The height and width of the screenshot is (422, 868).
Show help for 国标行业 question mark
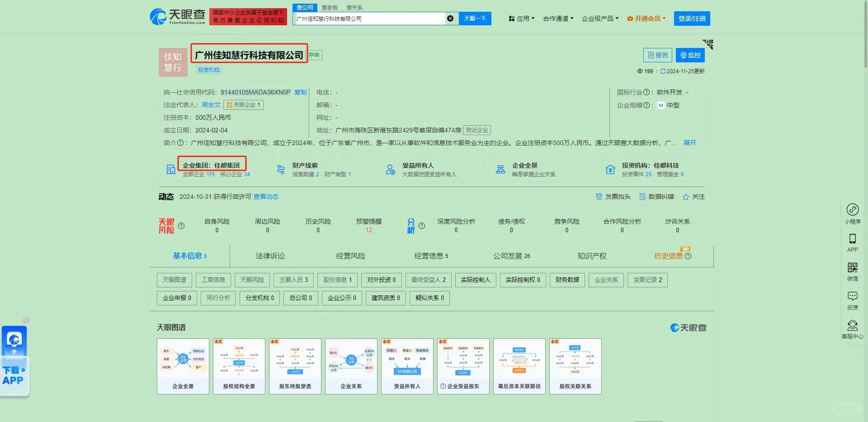[646, 92]
